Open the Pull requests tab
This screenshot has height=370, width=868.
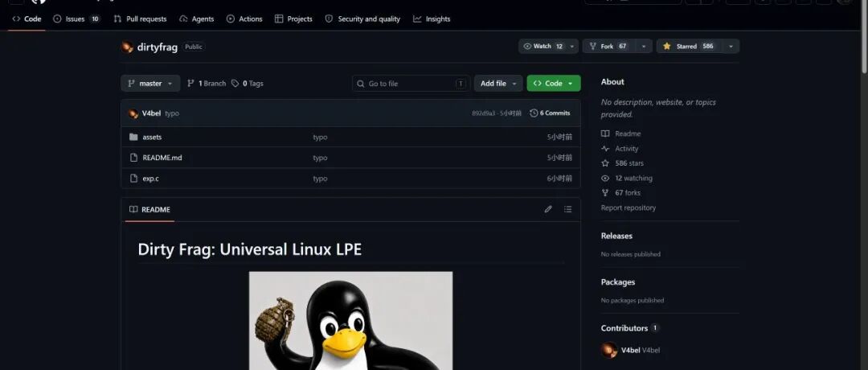point(140,18)
